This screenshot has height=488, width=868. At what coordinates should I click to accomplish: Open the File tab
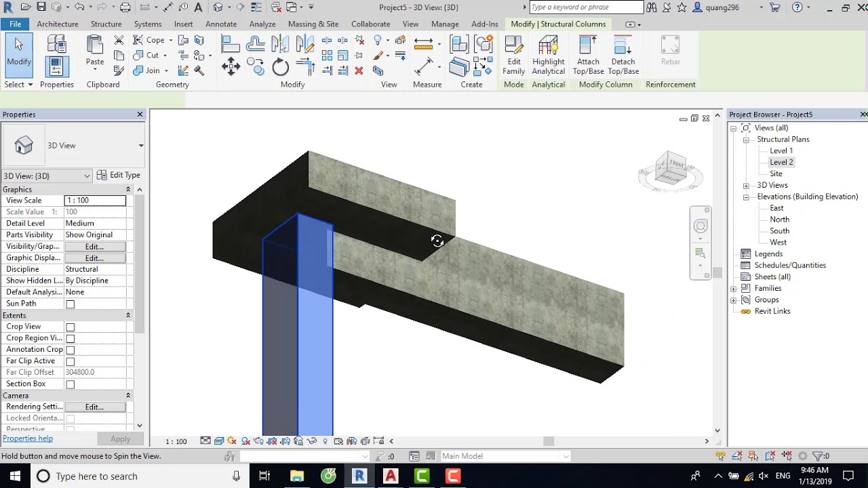[15, 24]
